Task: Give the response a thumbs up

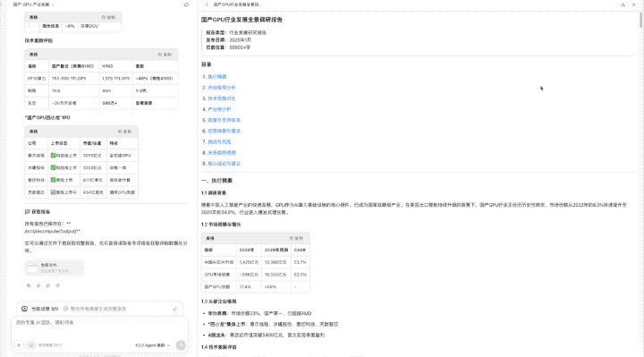Action: click(48, 285)
